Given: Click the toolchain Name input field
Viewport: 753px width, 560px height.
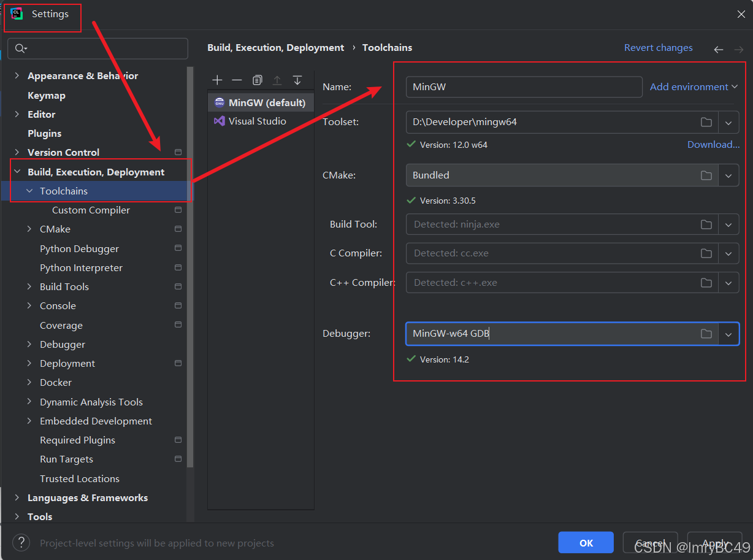Looking at the screenshot, I should pyautogui.click(x=524, y=87).
